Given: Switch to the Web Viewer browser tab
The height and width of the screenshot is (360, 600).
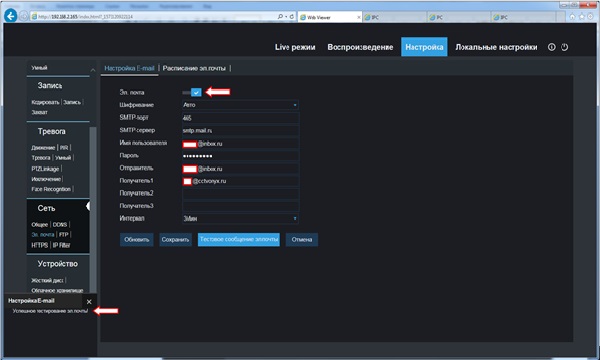Looking at the screenshot, I should click(330, 17).
